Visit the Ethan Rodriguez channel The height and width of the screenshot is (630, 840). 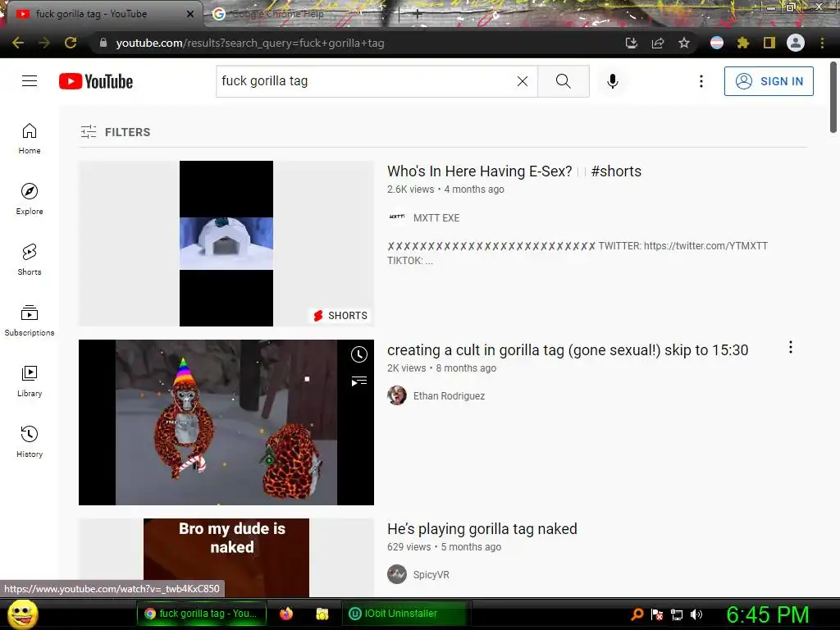pos(449,396)
